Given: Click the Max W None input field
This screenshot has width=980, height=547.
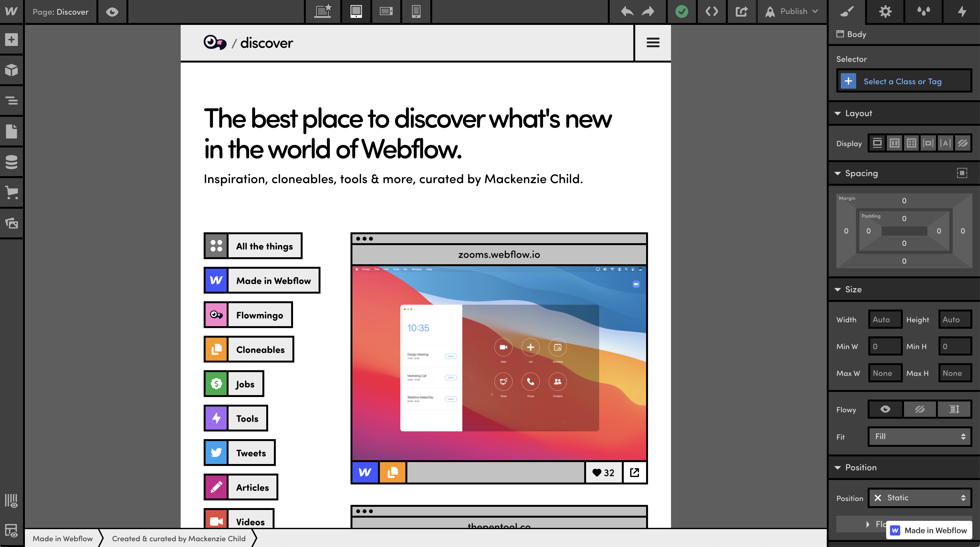Looking at the screenshot, I should 885,373.
